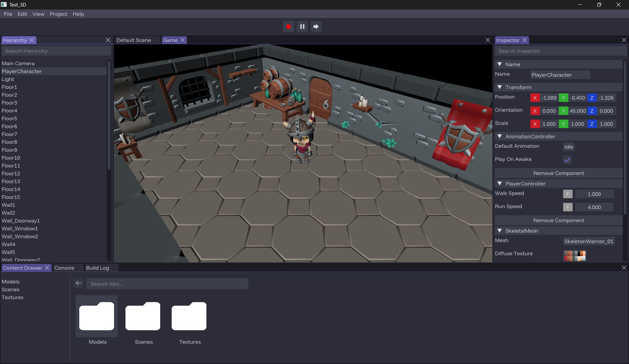Click the F toggle next to Walk Speed

[x=567, y=194]
